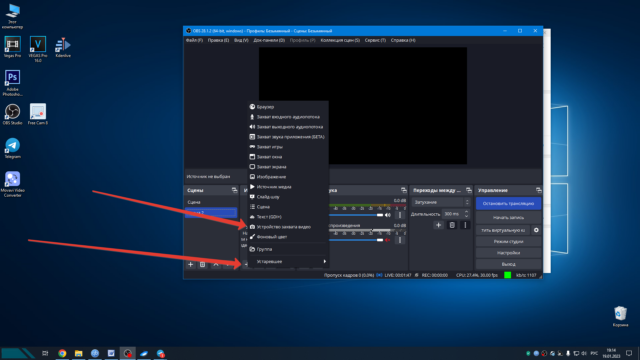This screenshot has width=640, height=360.
Task: Open Movavi Video Converter desktop shortcut
Action: point(12,184)
